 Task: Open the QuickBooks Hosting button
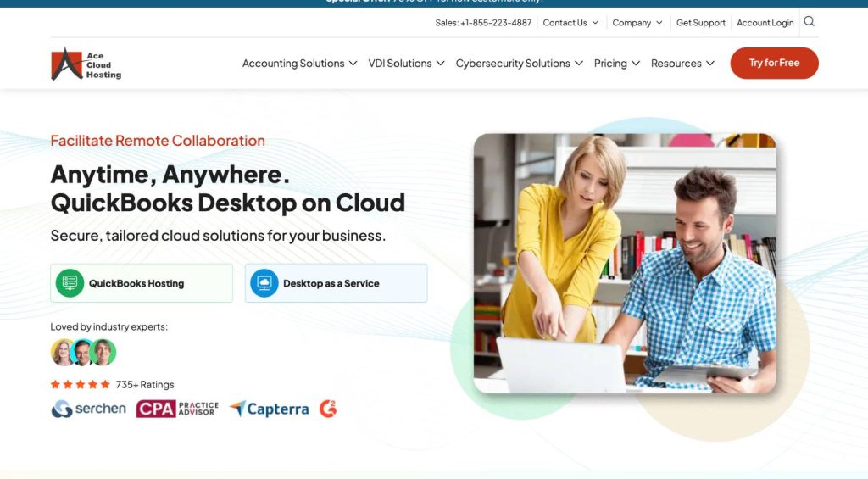click(142, 283)
